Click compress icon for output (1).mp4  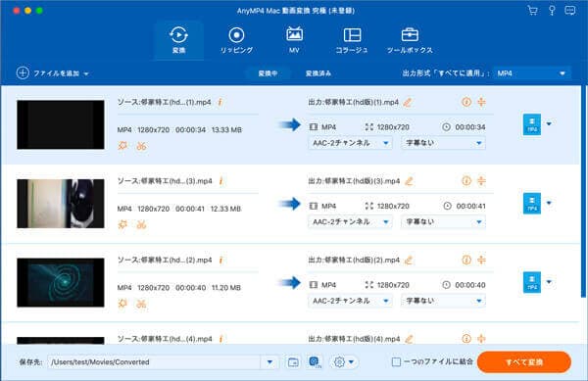click(481, 102)
